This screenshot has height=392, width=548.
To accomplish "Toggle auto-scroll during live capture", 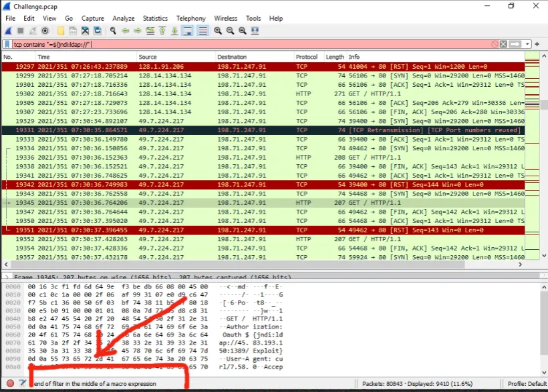I will [188, 31].
